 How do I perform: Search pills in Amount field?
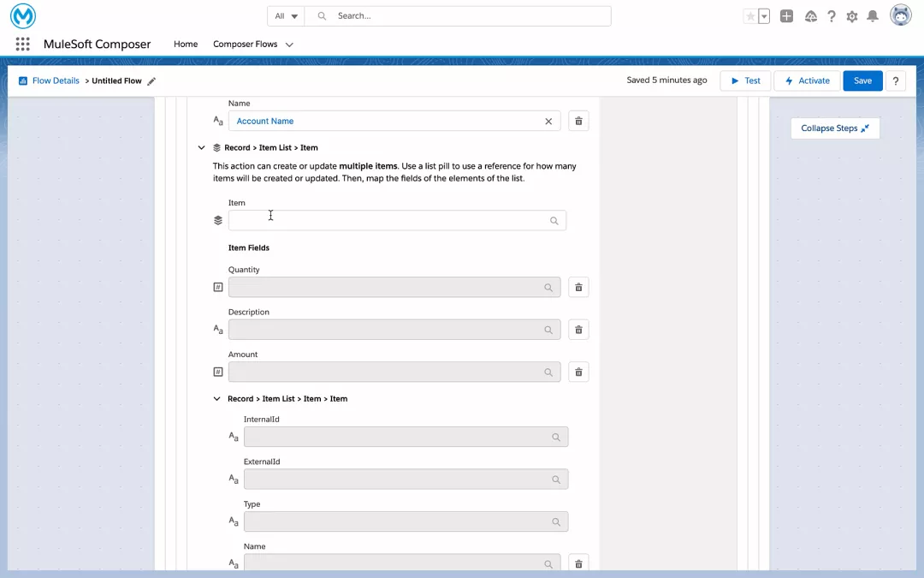(548, 372)
